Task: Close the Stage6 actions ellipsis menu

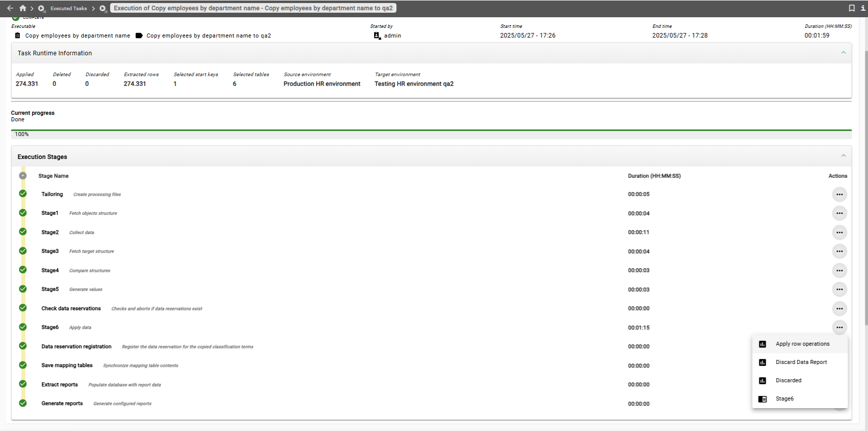Action: 840,327
